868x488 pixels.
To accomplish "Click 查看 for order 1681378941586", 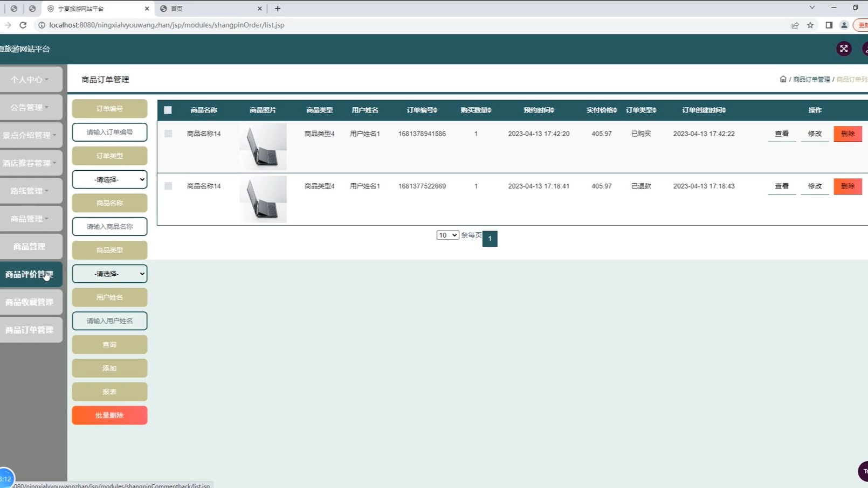I will (782, 134).
